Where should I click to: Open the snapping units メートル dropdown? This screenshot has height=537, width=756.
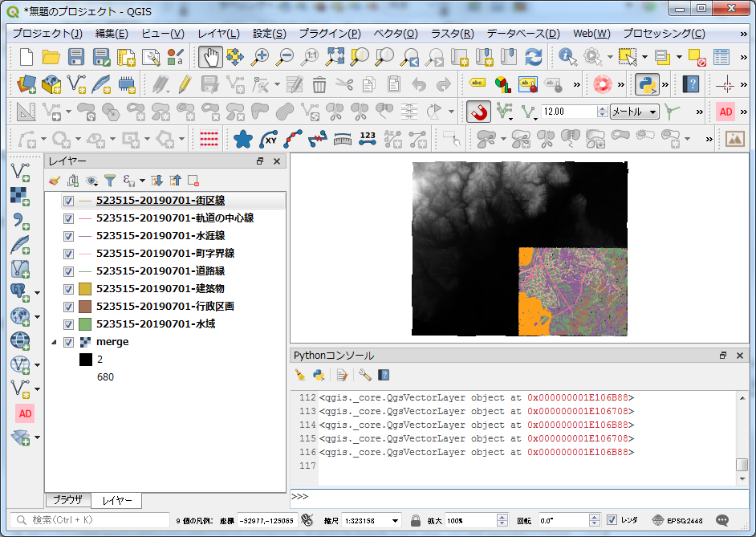point(653,111)
